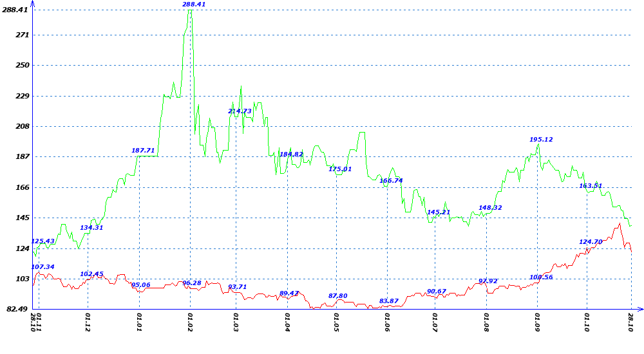644x354 pixels.
Task: Select the 97.92 value label
Action: click(488, 281)
